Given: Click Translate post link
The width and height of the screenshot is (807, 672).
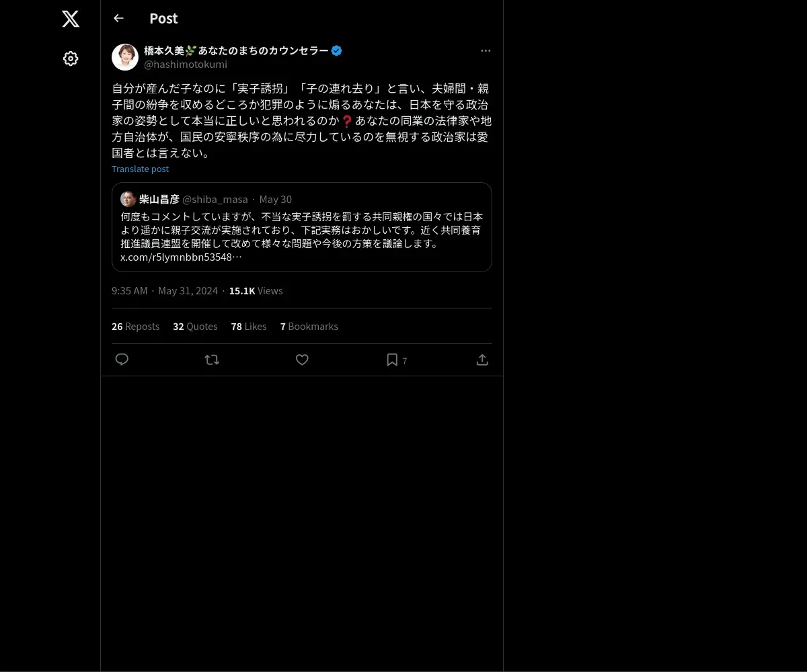Looking at the screenshot, I should pos(140,169).
